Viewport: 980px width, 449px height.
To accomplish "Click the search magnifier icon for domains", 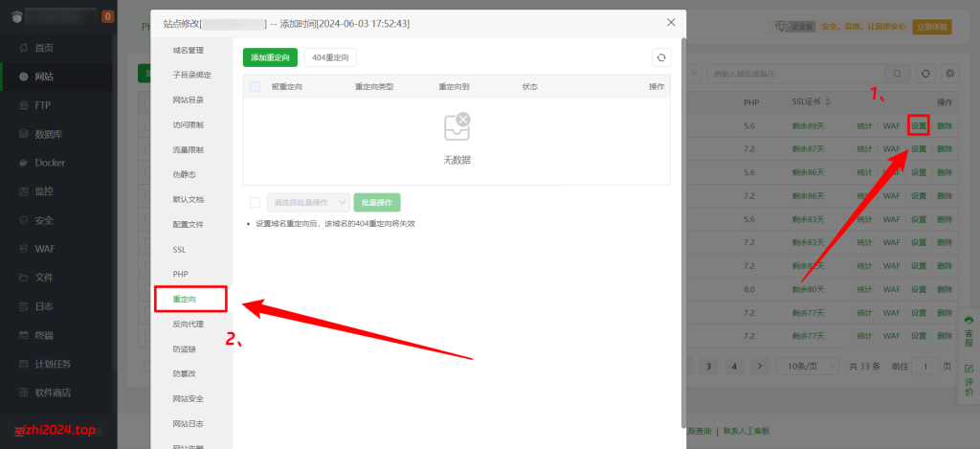I will 897,73.
